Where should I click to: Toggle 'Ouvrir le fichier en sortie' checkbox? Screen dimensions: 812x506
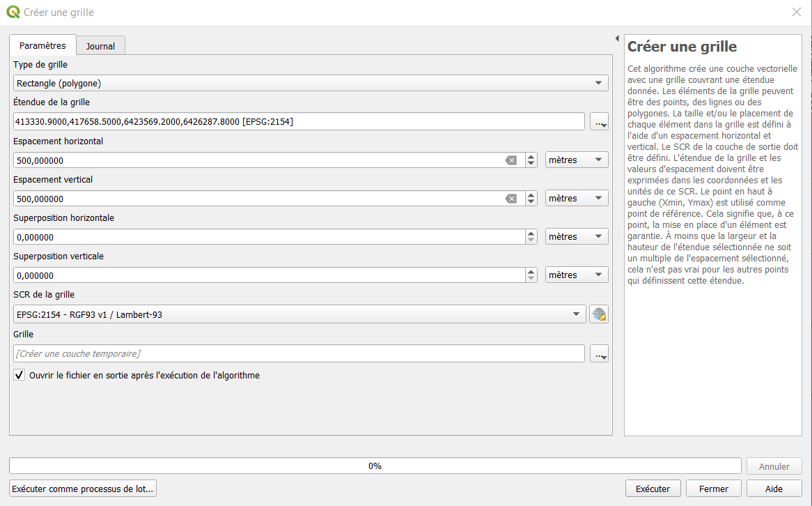(x=19, y=375)
